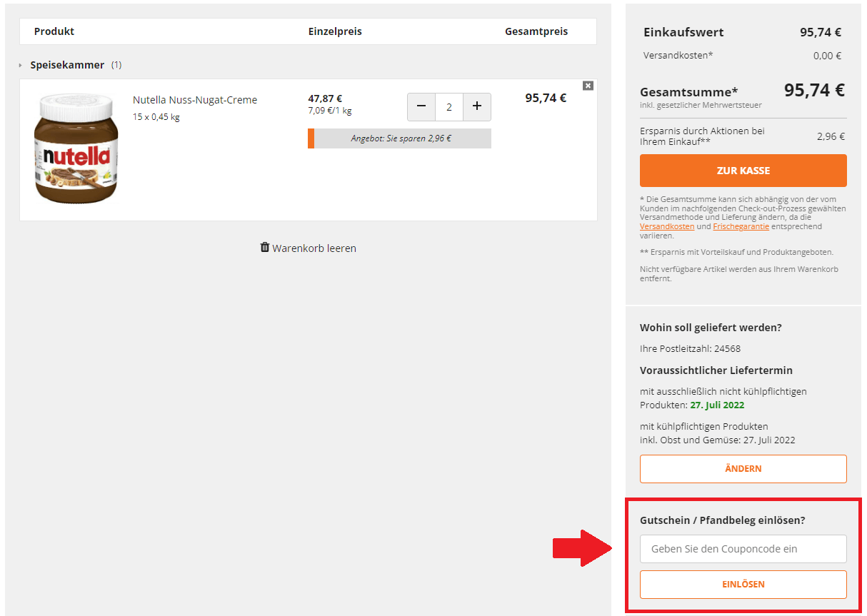
Task: Remove Nutella item with the X icon
Action: point(588,86)
